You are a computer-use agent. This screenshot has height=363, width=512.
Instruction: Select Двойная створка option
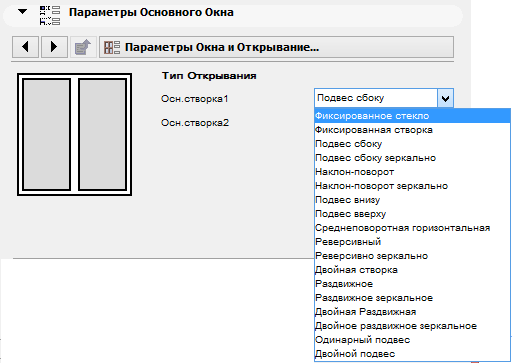(x=412, y=270)
